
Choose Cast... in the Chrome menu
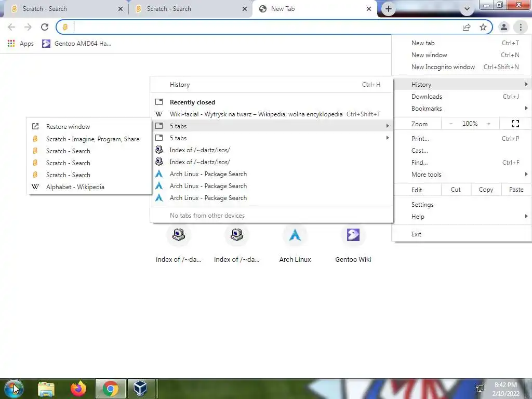point(462,151)
